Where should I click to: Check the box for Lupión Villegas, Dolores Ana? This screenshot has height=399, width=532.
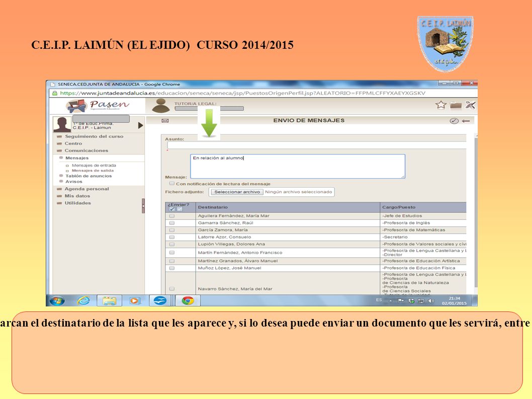172,244
